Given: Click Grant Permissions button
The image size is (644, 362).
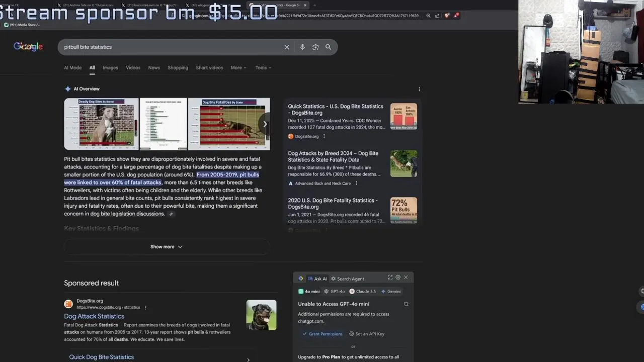Looking at the screenshot, I should (323, 334).
